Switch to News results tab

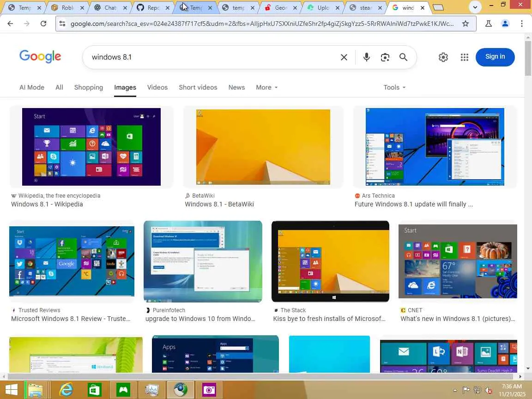(236, 87)
